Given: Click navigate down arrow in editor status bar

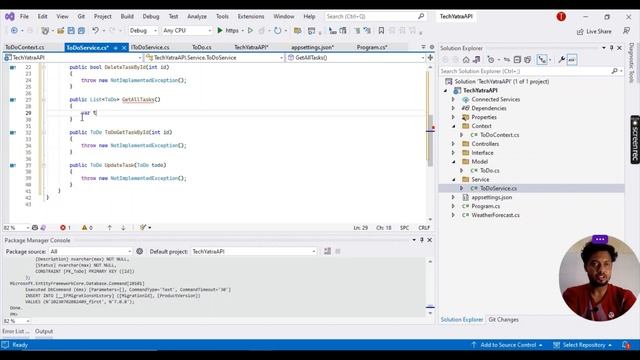Looking at the screenshot, I should tap(123, 228).
